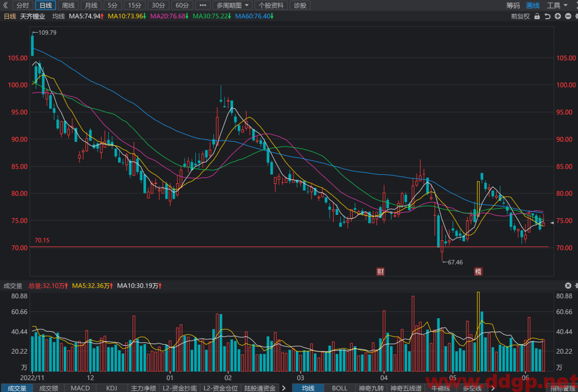The image size is (578, 392).
Task: Expand the 工具 tools dropdown
Action: 557,5
